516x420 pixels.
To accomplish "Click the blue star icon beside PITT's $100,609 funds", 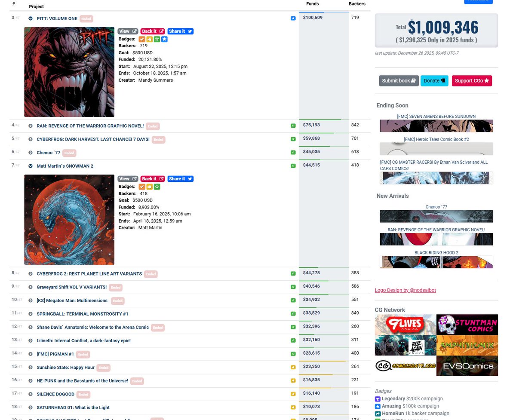I will [x=293, y=18].
